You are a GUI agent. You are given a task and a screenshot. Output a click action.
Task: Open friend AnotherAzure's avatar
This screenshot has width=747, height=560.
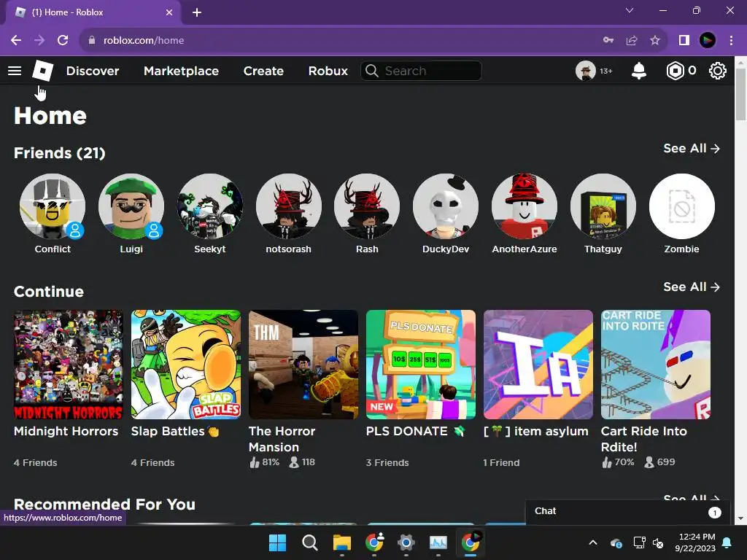[524, 206]
